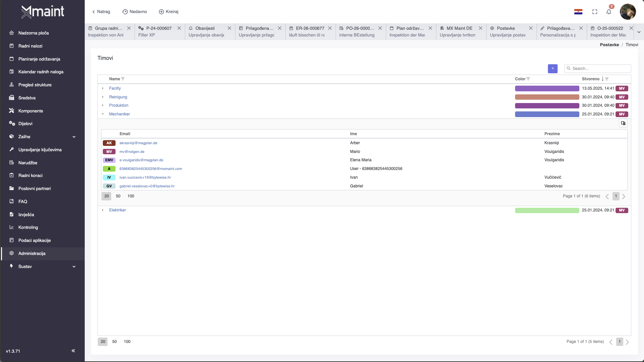Viewport: 644px width, 362px height.
Task: Collapse the Mechaniker team row
Action: click(103, 114)
